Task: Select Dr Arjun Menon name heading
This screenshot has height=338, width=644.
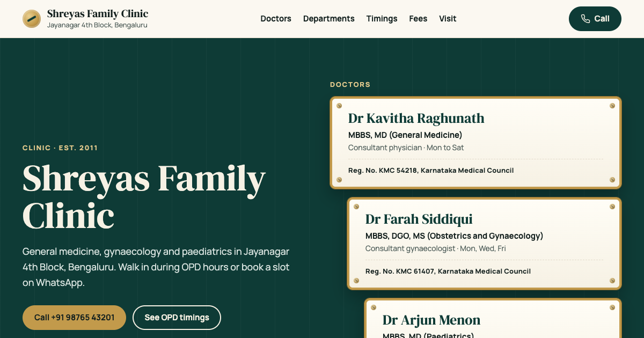Action: [x=431, y=320]
